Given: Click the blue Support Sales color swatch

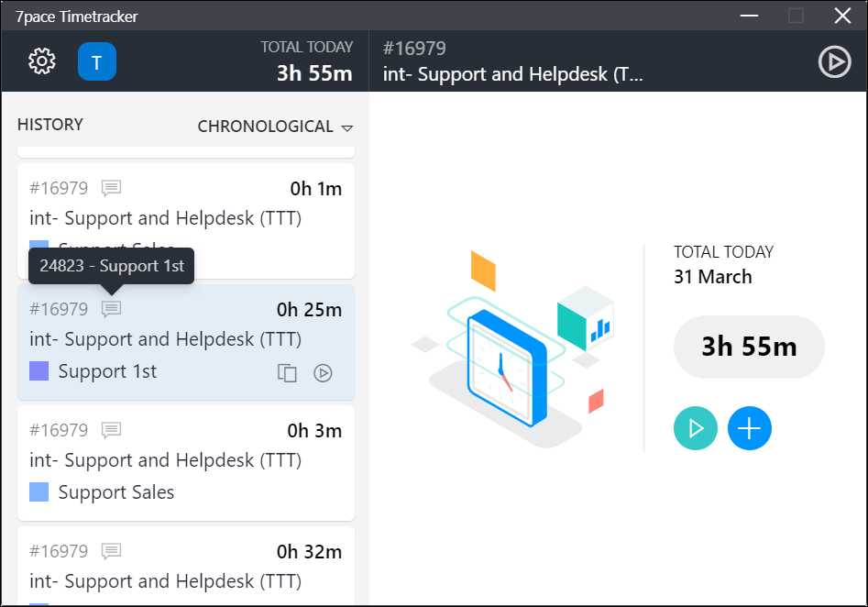Looking at the screenshot, I should [x=38, y=491].
